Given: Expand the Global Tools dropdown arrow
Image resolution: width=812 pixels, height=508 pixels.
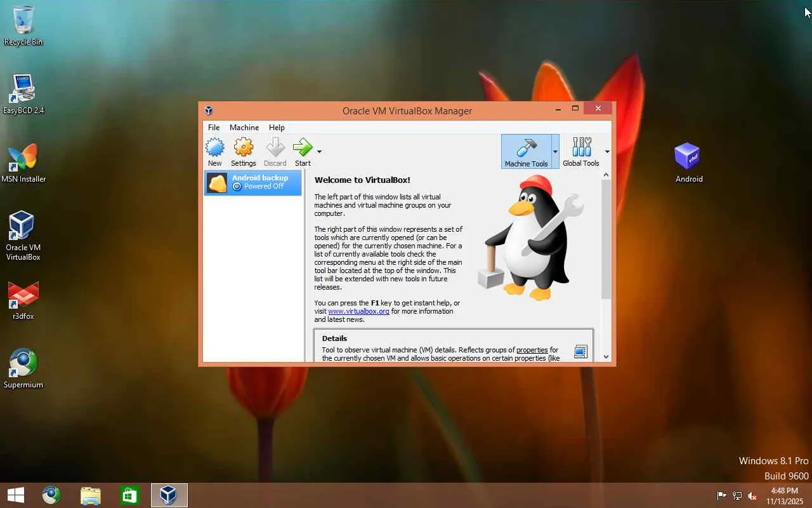Looking at the screenshot, I should (x=607, y=152).
